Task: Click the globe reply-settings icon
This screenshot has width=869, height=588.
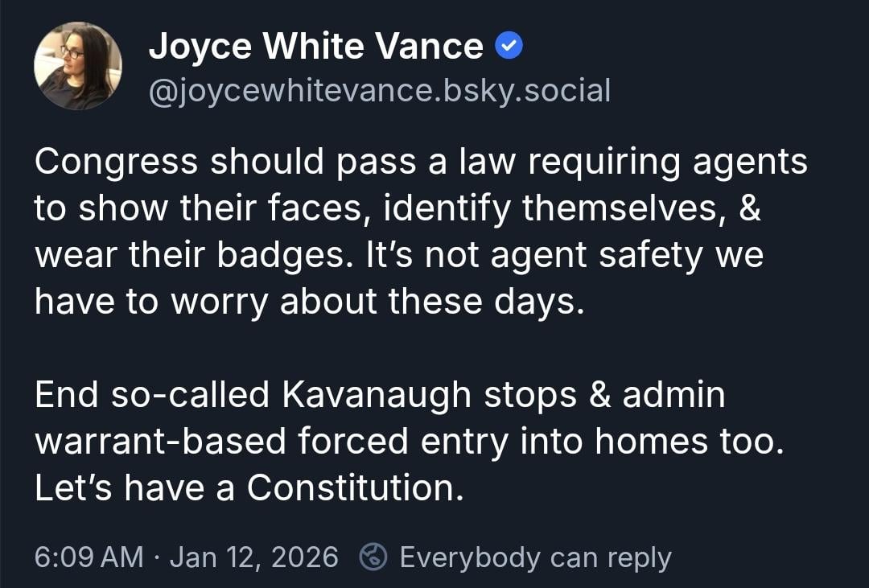Action: coord(373,557)
